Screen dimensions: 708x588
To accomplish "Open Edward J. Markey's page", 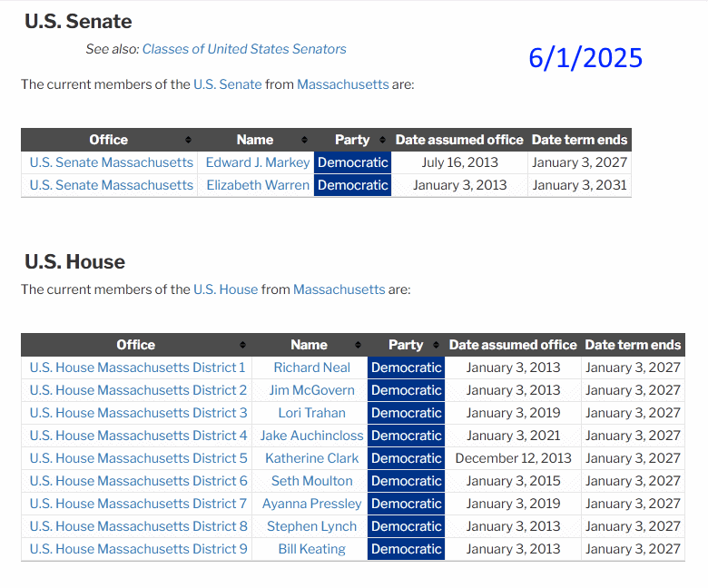I will (x=258, y=162).
